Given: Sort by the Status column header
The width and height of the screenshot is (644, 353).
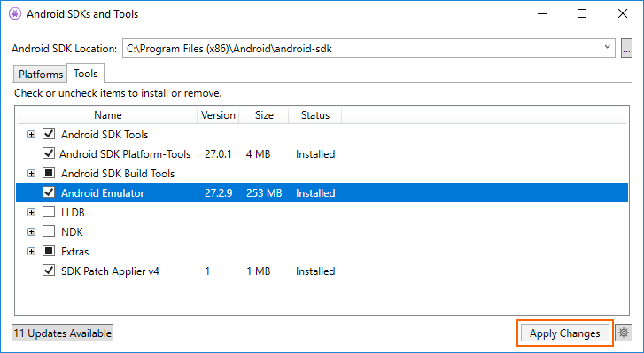Looking at the screenshot, I should pyautogui.click(x=315, y=115).
